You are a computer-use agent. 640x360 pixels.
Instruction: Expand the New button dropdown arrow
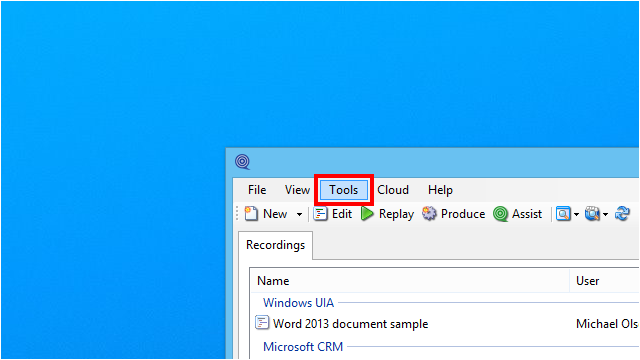[299, 214]
